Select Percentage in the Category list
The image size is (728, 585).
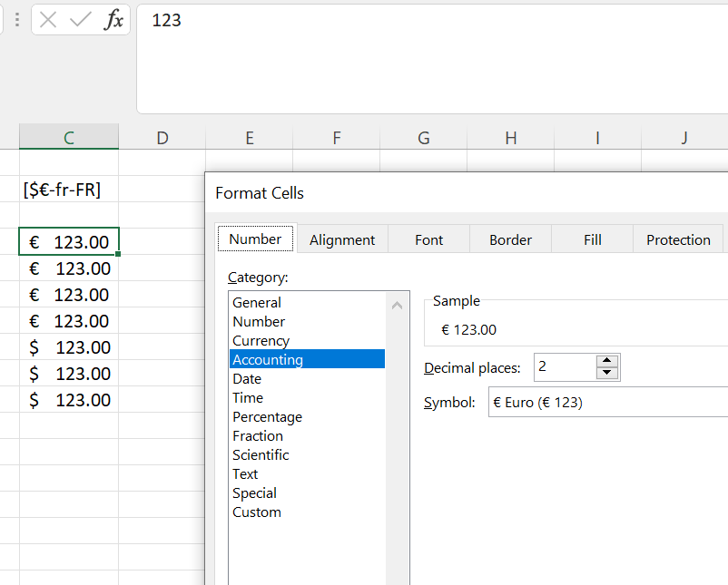click(308, 416)
